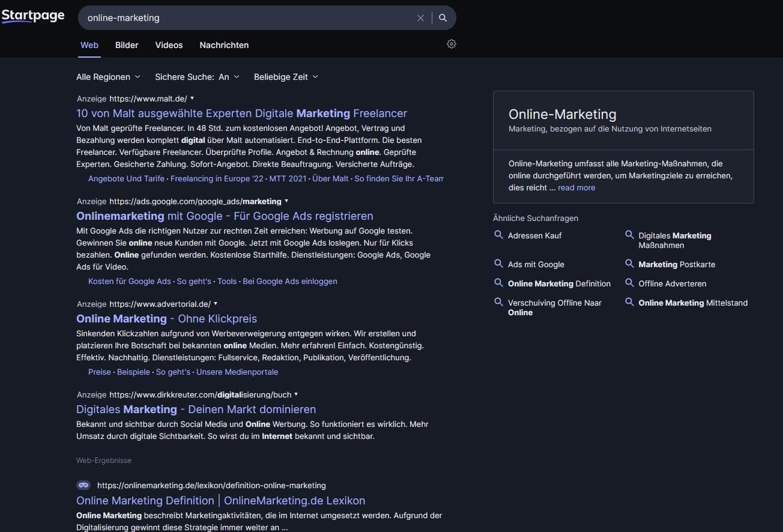Click the Startpage logo
This screenshot has height=532, width=783.
click(32, 16)
